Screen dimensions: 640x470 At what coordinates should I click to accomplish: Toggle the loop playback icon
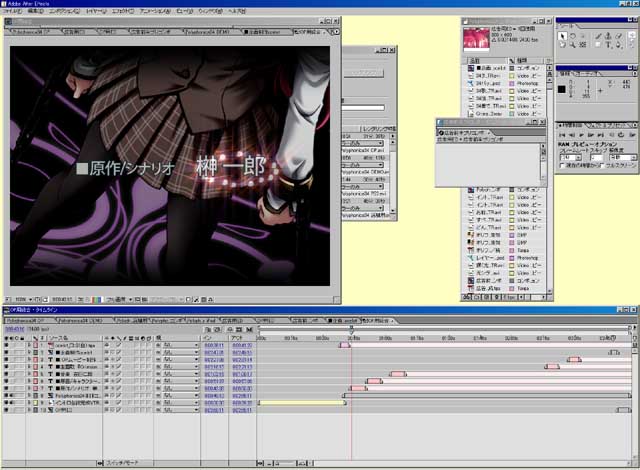pyautogui.click(x=621, y=135)
